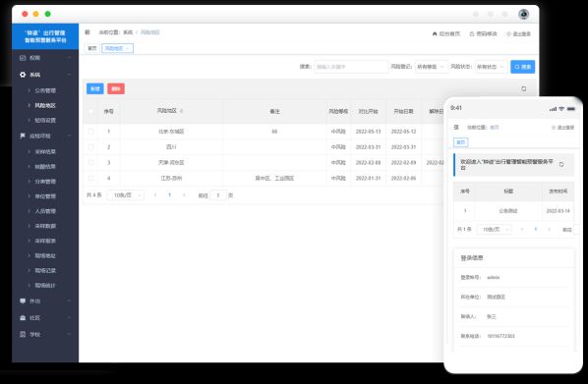Click the 分类管理 sidebar item
588x384 pixels.
click(x=45, y=182)
